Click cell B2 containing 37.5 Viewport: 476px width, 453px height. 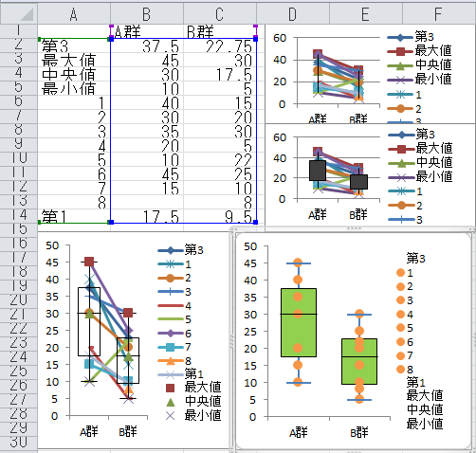pyautogui.click(x=147, y=46)
